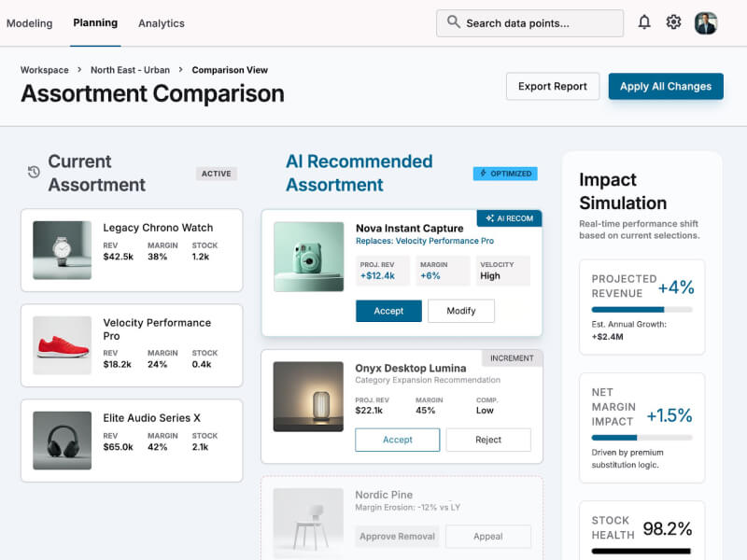
Task: Click the ACTIVE status badge
Action: [217, 174]
